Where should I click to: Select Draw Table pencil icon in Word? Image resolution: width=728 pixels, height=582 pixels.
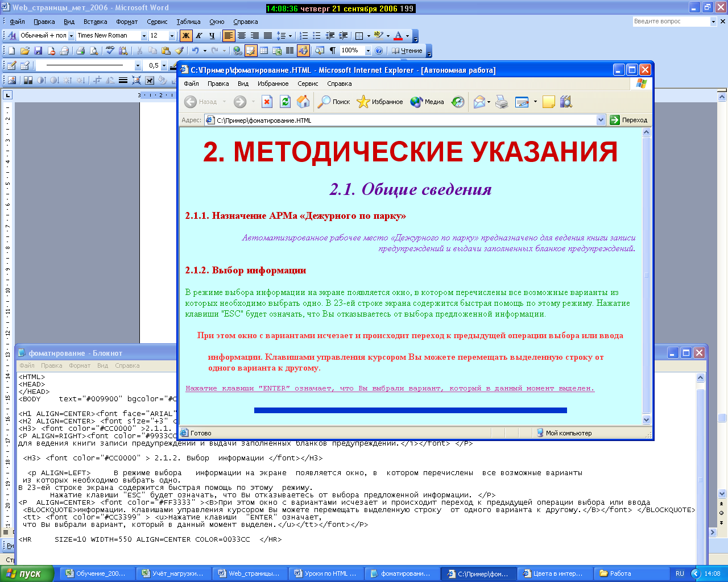[x=11, y=65]
